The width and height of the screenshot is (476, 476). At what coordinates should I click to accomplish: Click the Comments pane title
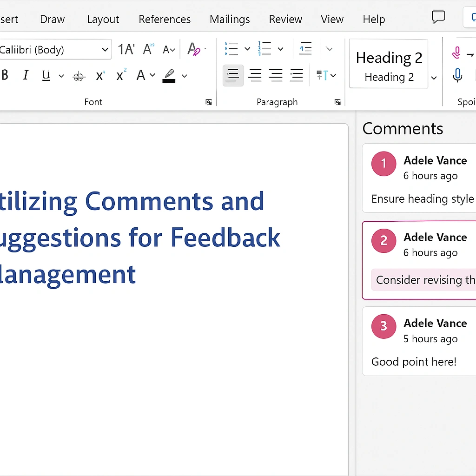403,128
